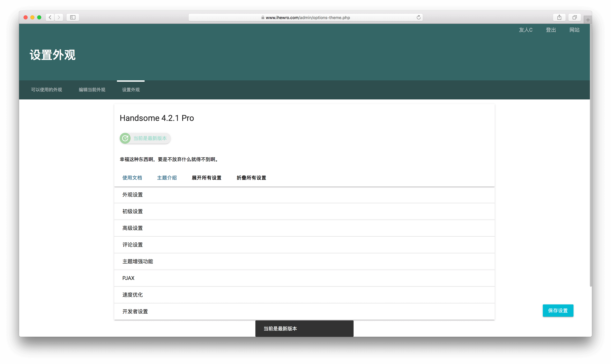Screen dimensions: 611x364
Task: Open the 主题介绍 link
Action: point(167,178)
